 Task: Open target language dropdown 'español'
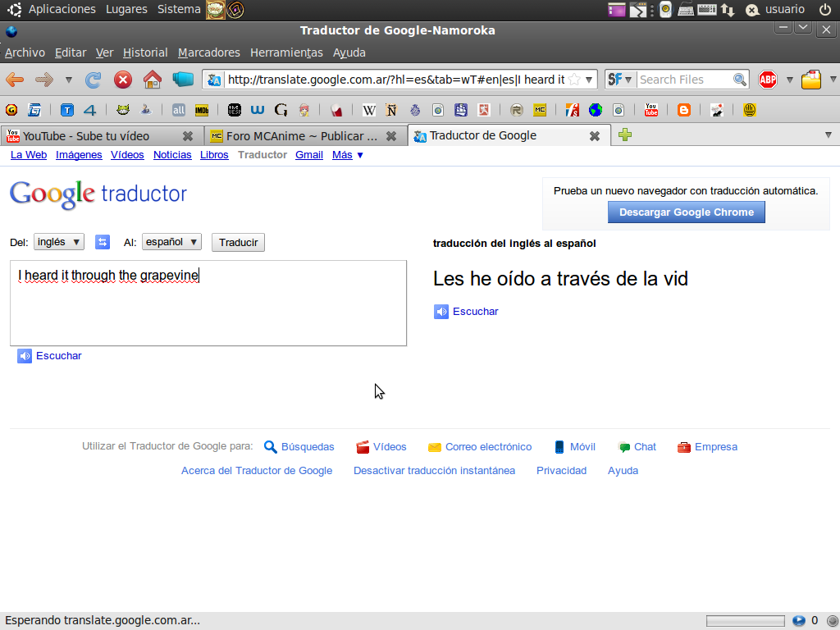point(171,242)
